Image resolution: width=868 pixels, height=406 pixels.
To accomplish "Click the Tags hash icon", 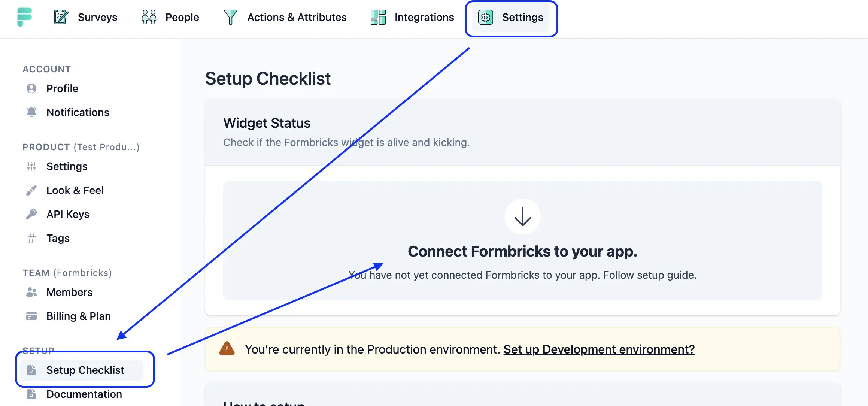I will 31,238.
